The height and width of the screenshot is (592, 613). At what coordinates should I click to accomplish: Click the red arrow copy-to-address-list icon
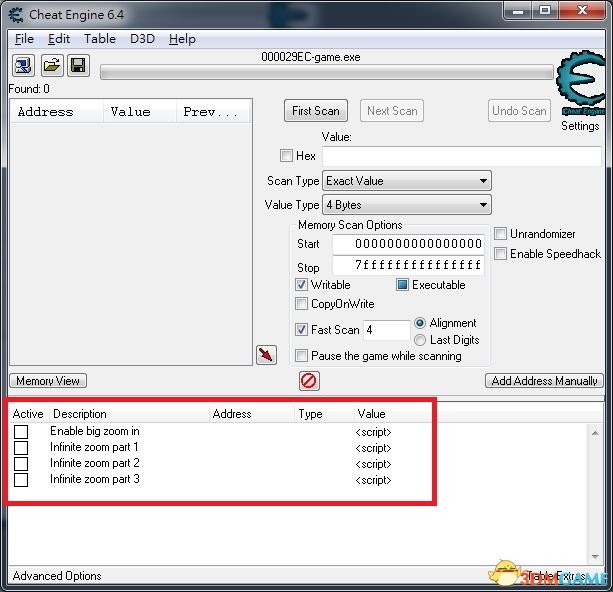266,355
